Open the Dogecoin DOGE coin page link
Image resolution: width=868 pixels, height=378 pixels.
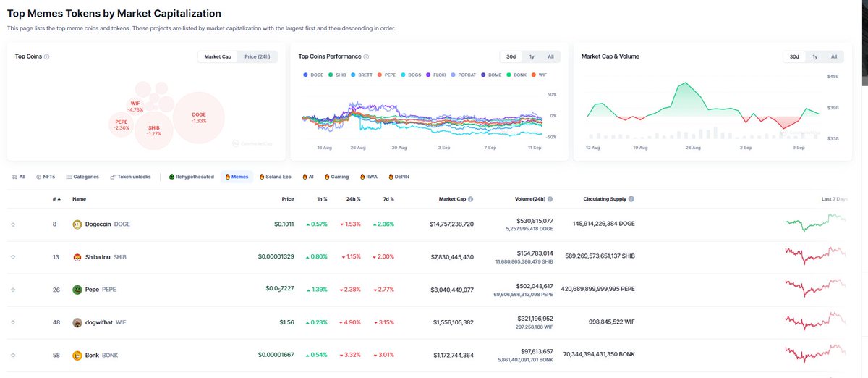point(102,224)
